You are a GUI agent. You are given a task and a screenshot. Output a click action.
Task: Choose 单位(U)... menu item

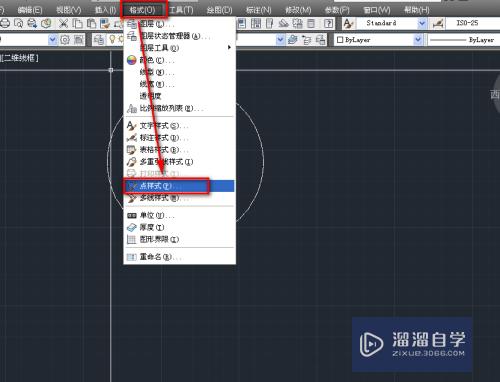coord(180,215)
